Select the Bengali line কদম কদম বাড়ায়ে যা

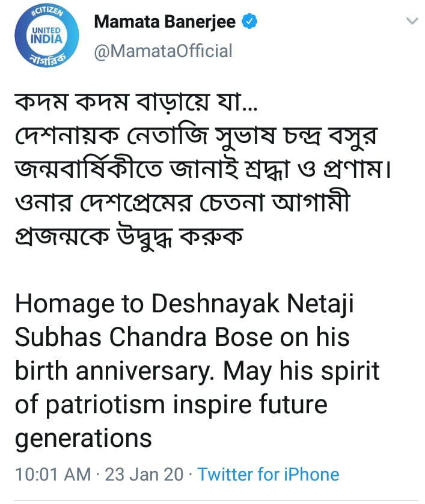(136, 102)
